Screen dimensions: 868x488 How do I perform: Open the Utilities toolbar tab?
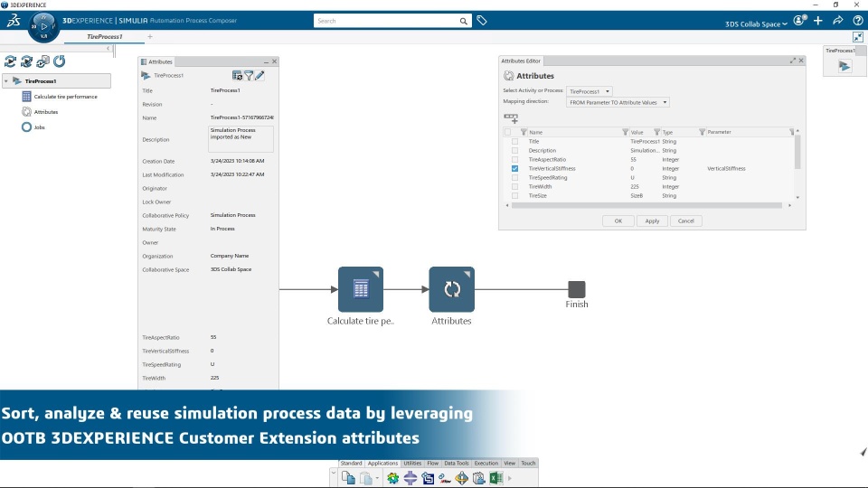tap(412, 463)
